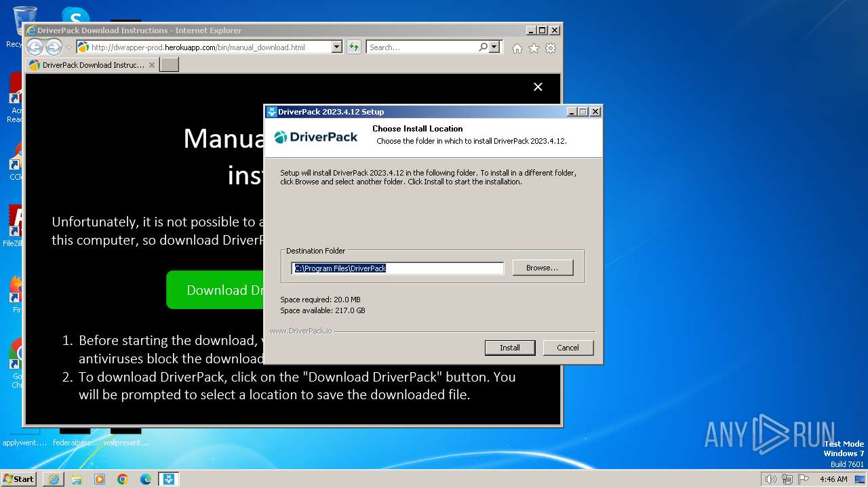The height and width of the screenshot is (488, 868).
Task: Click the Show desktop button
Action: [861, 479]
